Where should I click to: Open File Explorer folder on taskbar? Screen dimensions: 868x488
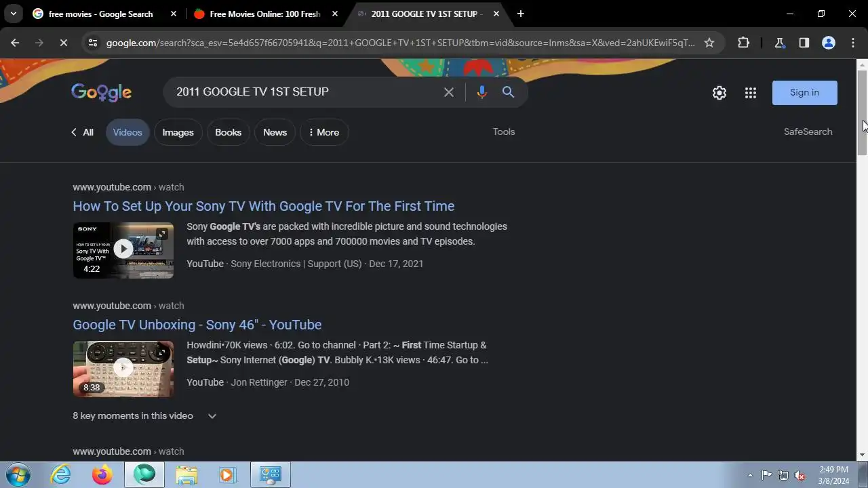pos(186,474)
